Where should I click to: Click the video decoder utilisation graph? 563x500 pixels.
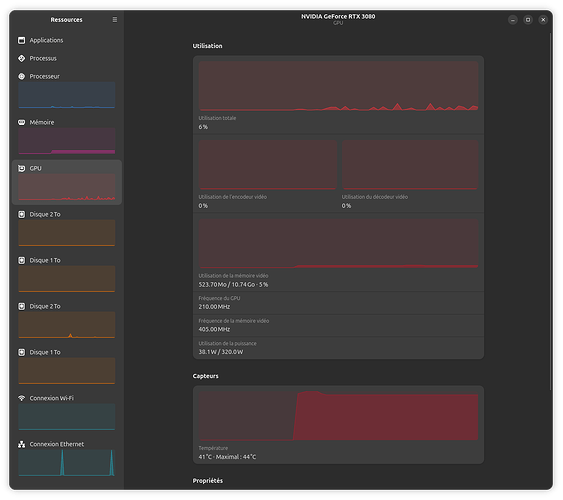[410, 165]
